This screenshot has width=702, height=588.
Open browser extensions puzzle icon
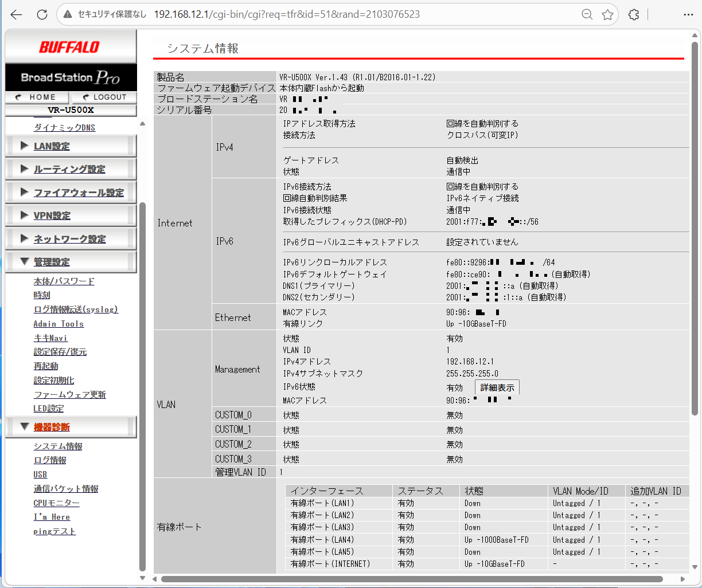634,15
